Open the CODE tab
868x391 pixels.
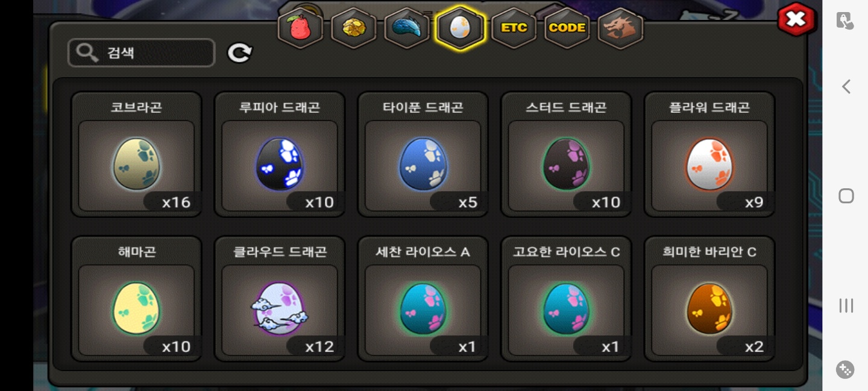[x=567, y=28]
